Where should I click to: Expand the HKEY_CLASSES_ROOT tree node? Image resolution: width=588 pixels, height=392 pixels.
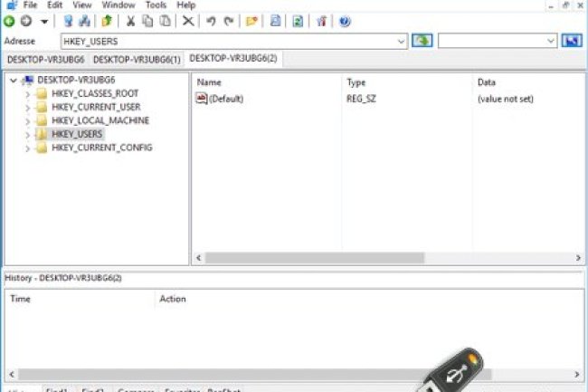[28, 93]
